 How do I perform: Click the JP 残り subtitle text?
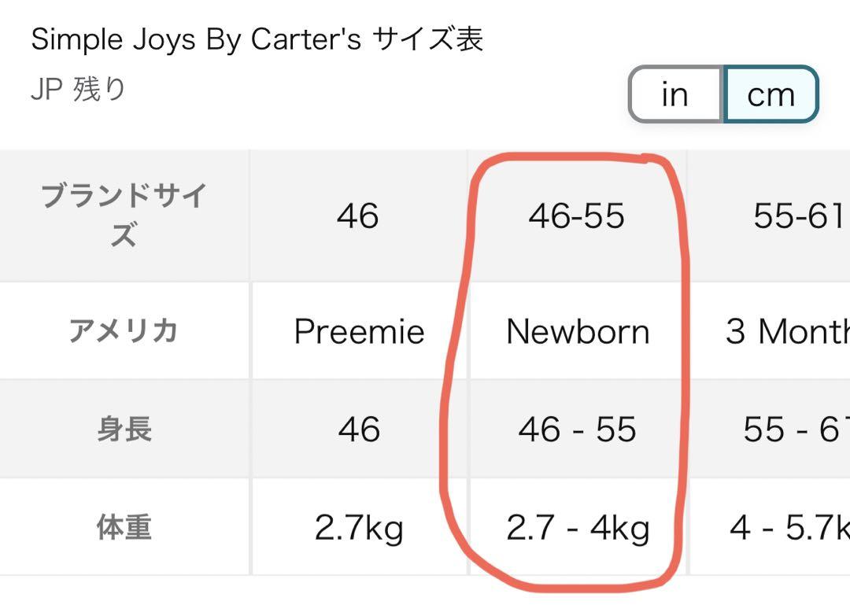pos(78,89)
